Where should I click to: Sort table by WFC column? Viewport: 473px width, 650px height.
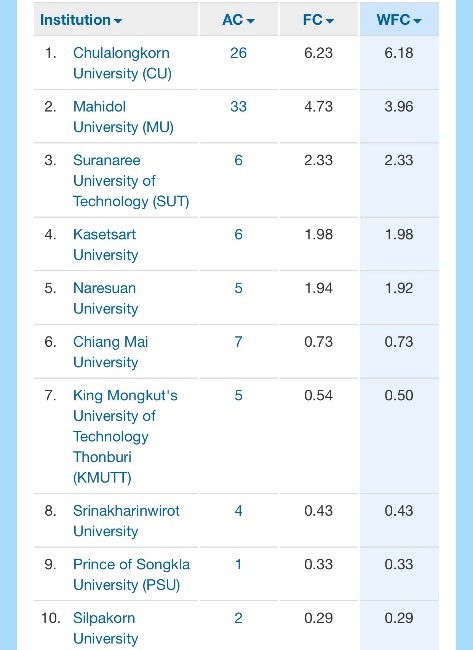coord(399,20)
